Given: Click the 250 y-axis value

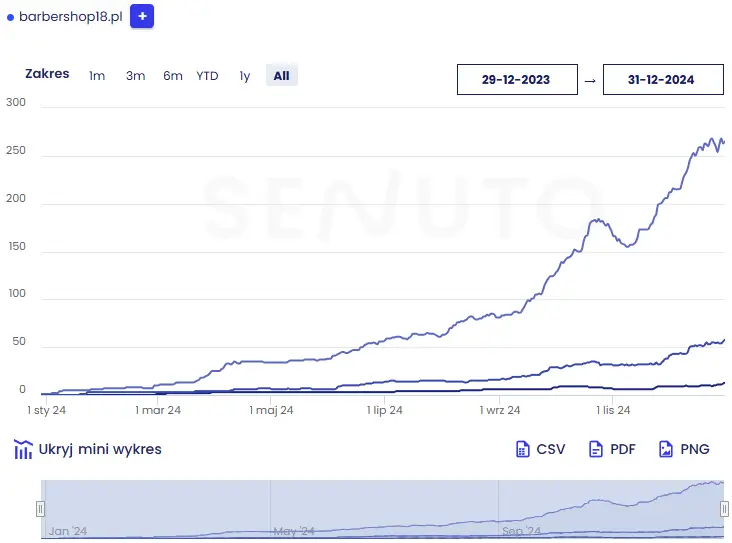Looking at the screenshot, I should pyautogui.click(x=16, y=150).
